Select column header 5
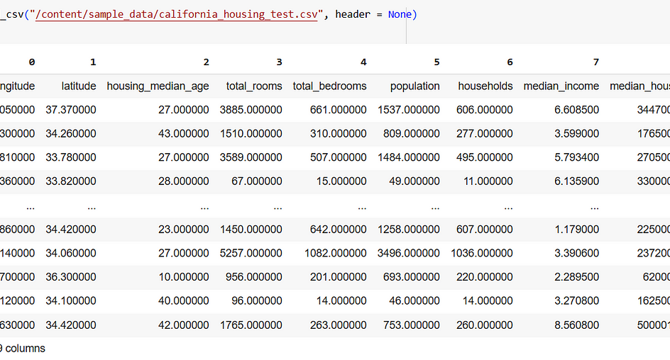The image size is (670, 360). [x=436, y=62]
